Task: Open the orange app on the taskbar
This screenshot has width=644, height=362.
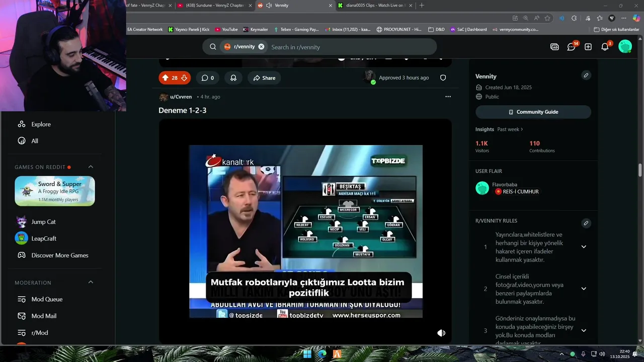Action: [x=337, y=353]
